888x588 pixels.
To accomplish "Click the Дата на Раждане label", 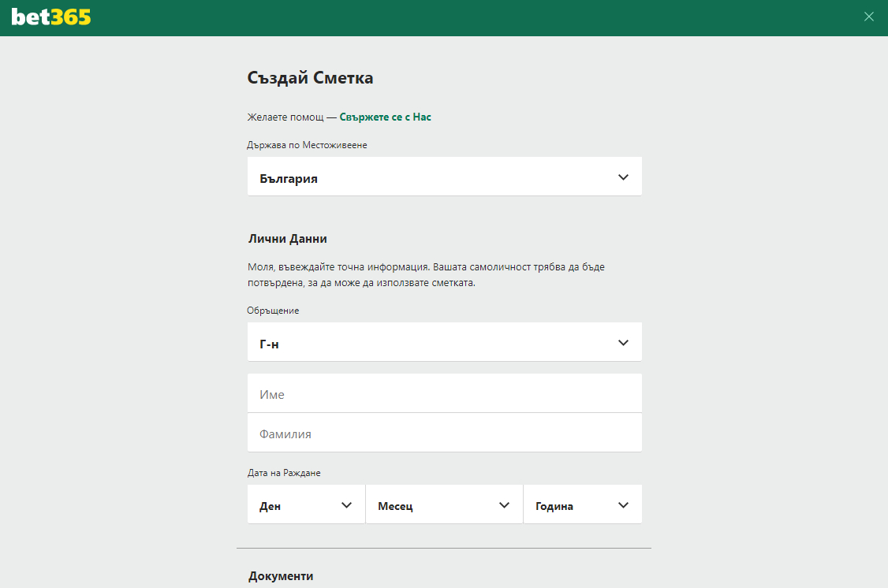I will coord(284,473).
